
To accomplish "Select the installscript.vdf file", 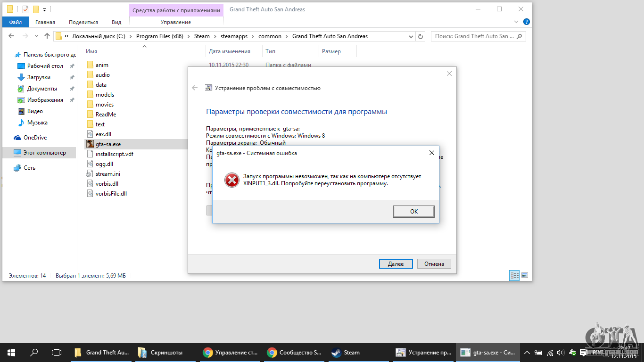I will point(114,154).
